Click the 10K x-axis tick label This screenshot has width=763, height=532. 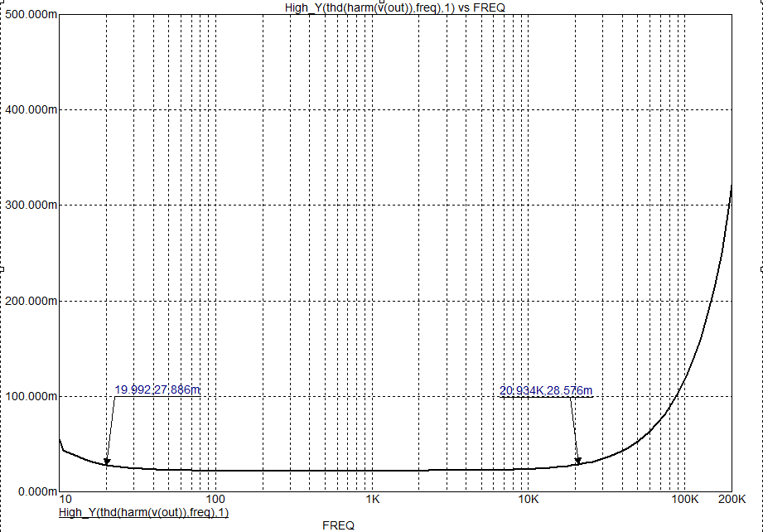(529, 499)
